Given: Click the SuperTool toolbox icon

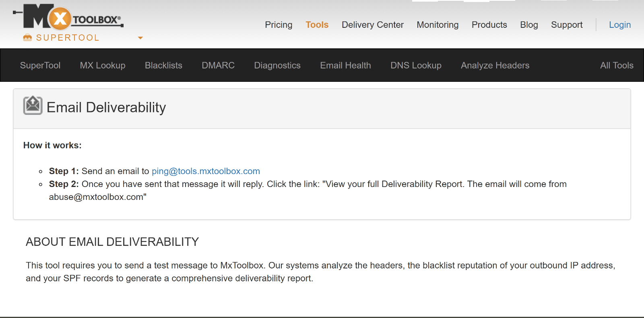Looking at the screenshot, I should point(27,37).
